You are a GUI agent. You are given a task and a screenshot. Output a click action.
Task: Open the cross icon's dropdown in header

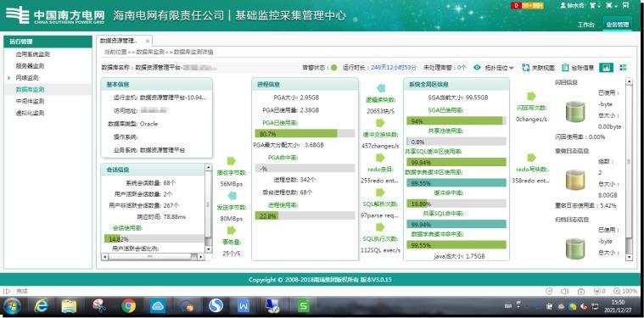(x=611, y=5)
